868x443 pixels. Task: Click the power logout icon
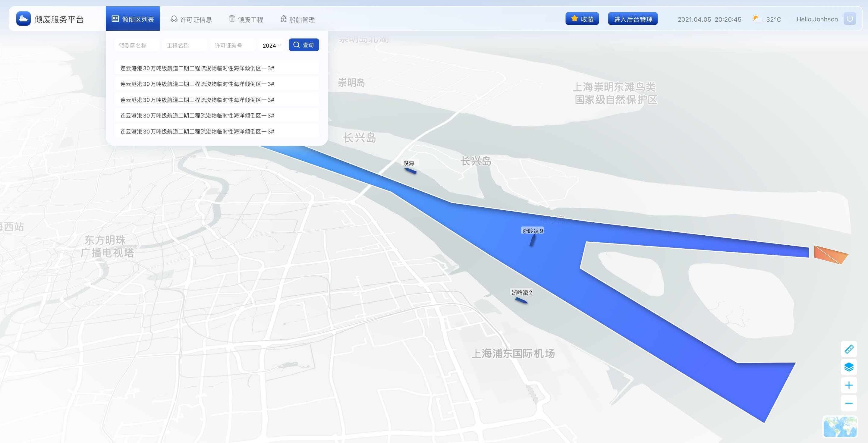(x=850, y=18)
